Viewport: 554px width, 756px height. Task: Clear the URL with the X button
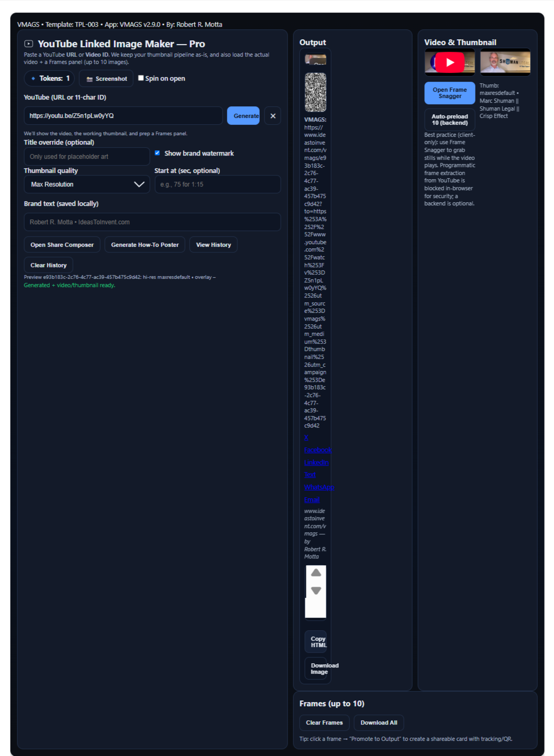[273, 116]
